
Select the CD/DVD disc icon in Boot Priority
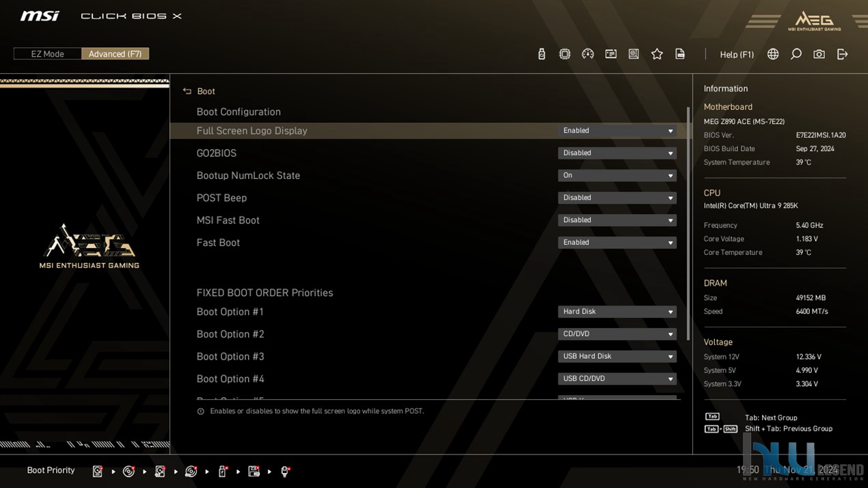[128, 471]
